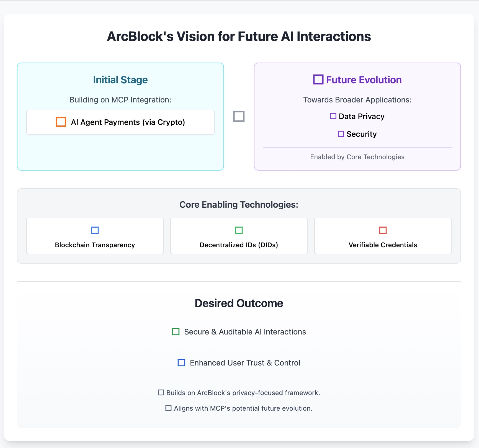
Task: Click the purple icon next to Data Privacy
Action: pyautogui.click(x=333, y=116)
